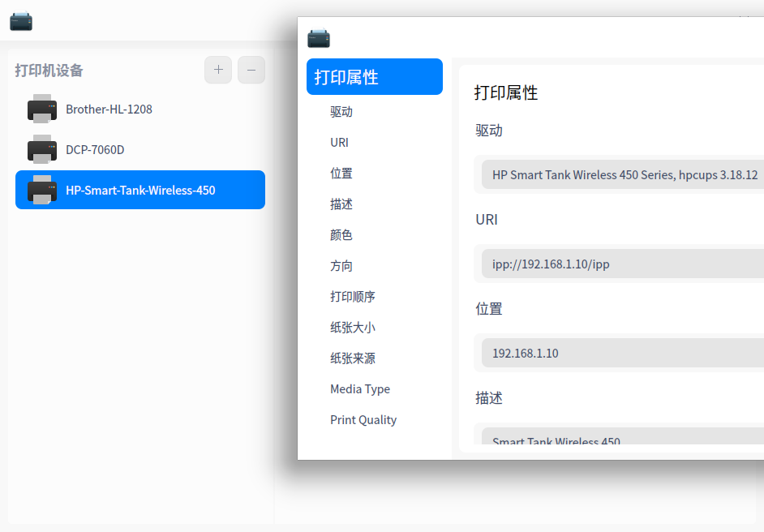The width and height of the screenshot is (764, 532).
Task: Click the 描述 label above description field
Action: tap(489, 398)
